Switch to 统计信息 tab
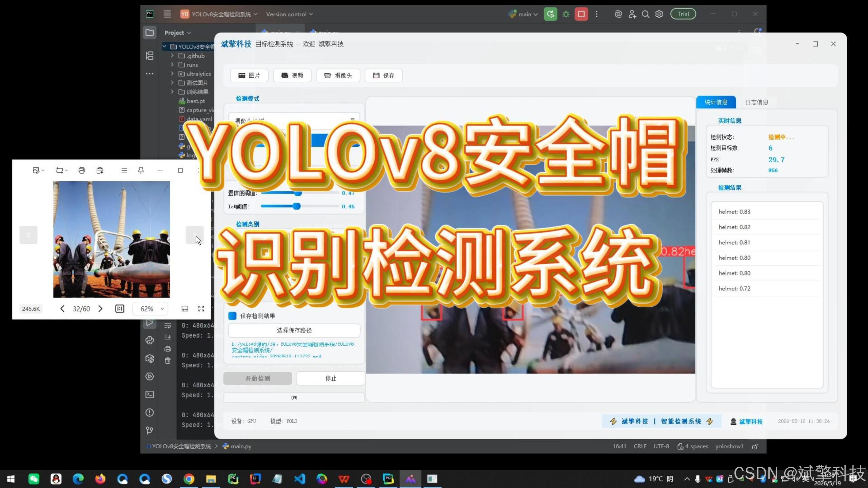Screen dimensions: 868x488 pyautogui.click(x=716, y=102)
